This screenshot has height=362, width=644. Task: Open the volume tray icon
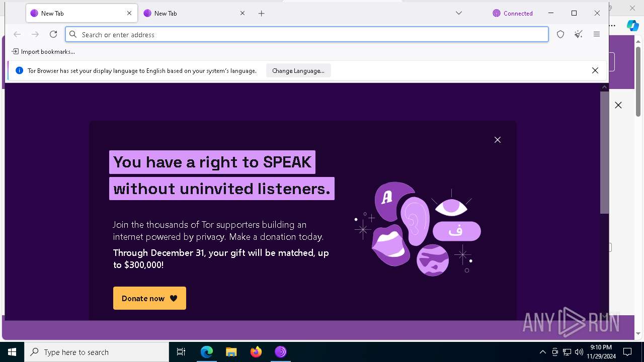pyautogui.click(x=579, y=352)
